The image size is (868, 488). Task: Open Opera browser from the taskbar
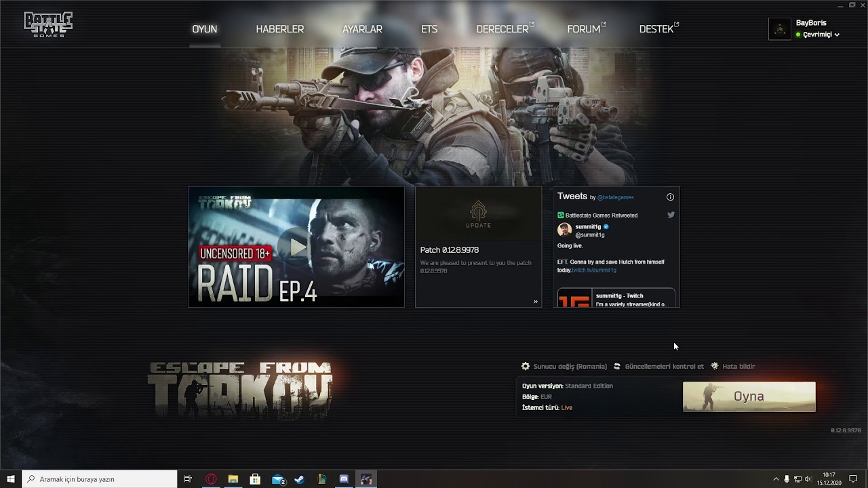[x=211, y=479]
